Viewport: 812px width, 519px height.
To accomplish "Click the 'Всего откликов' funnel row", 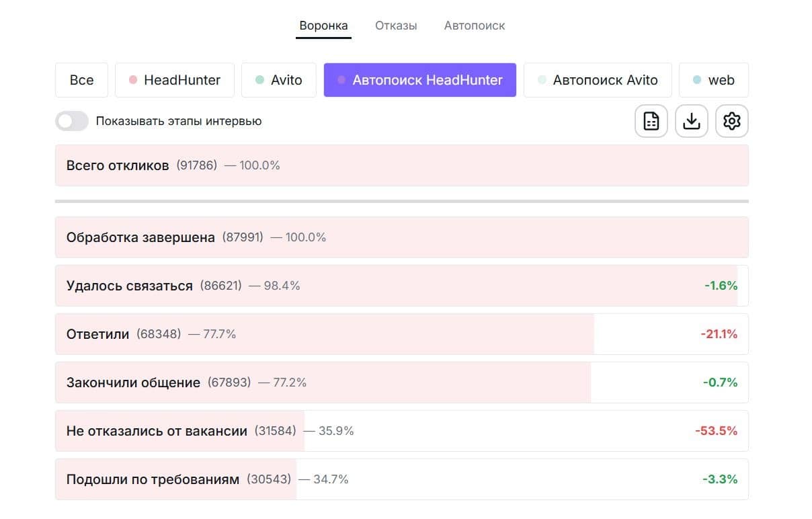I will pos(402,165).
